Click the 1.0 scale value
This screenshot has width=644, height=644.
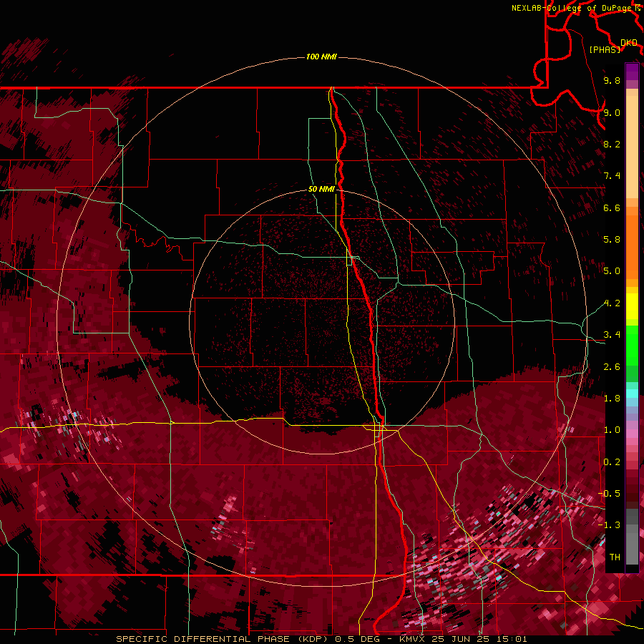pyautogui.click(x=612, y=430)
